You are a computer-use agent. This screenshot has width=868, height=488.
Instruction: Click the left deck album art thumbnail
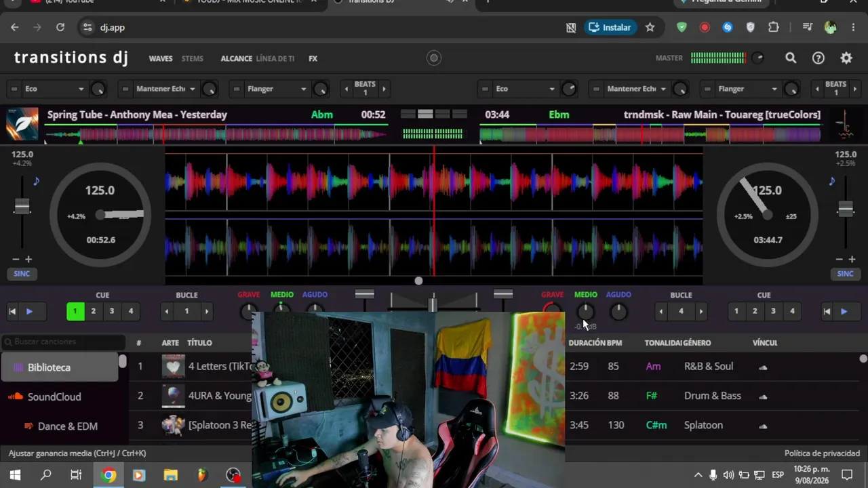click(x=22, y=124)
